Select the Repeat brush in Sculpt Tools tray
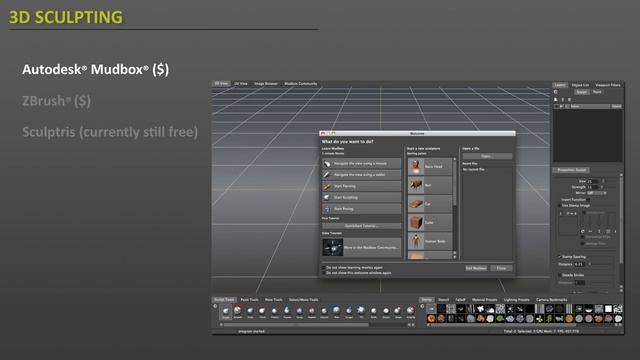This screenshot has width=640, height=360. coord(312,312)
